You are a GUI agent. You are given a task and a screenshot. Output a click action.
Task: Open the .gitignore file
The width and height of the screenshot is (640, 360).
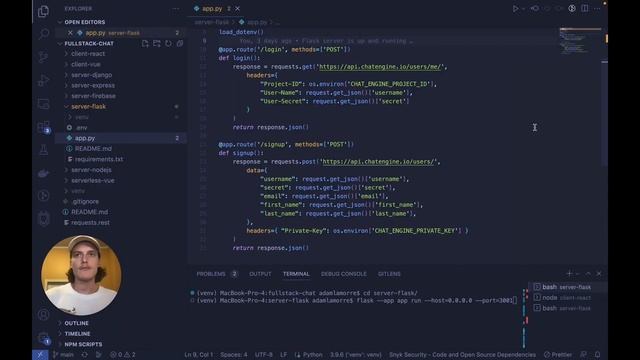click(x=85, y=202)
